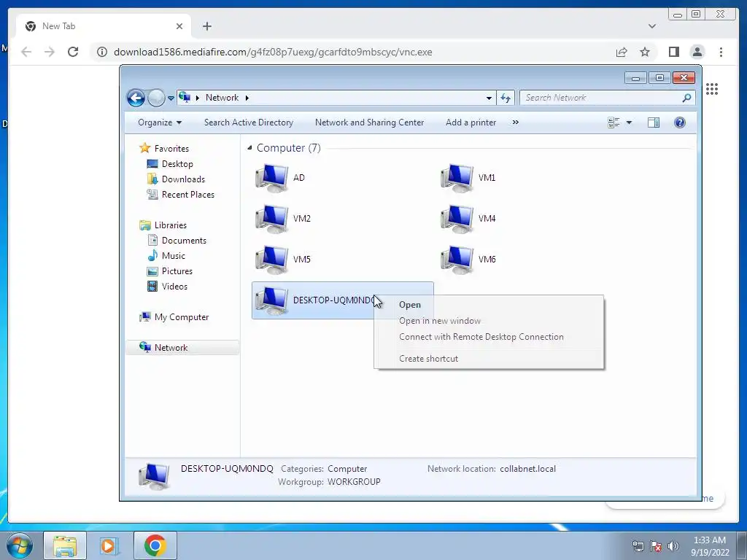The height and width of the screenshot is (560, 747).
Task: Open Chrome three-dot menu
Action: pyautogui.click(x=721, y=52)
